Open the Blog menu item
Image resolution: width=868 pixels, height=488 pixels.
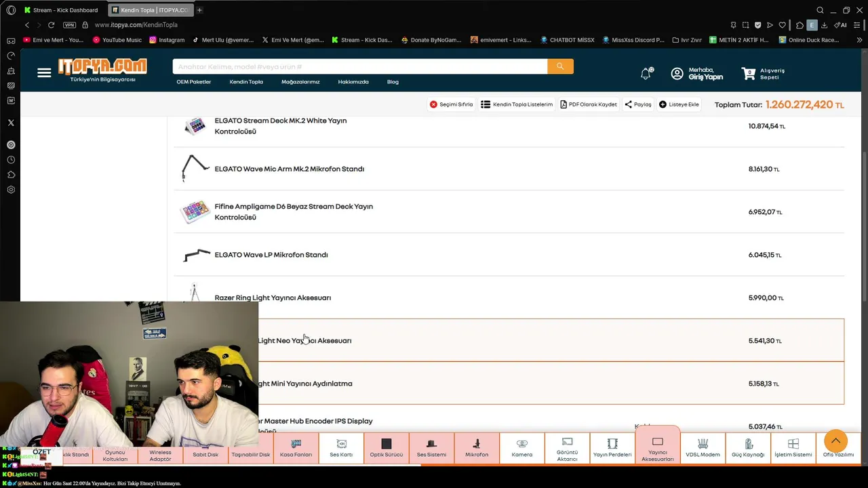pyautogui.click(x=393, y=82)
